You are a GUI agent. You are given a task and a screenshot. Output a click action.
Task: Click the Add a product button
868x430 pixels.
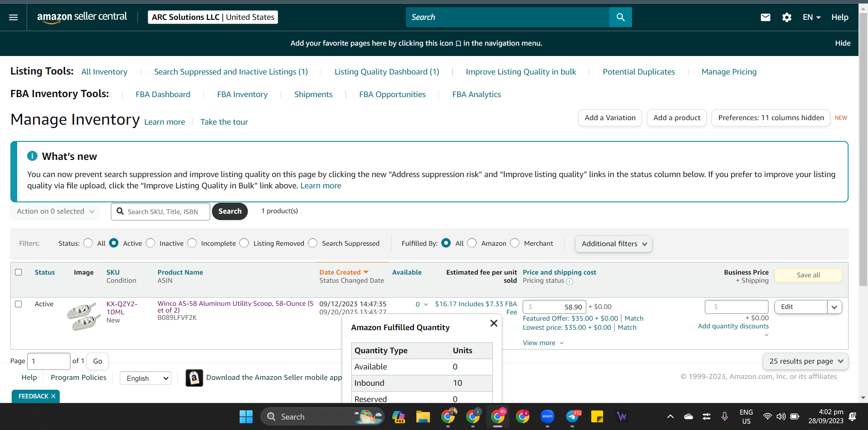coord(677,118)
